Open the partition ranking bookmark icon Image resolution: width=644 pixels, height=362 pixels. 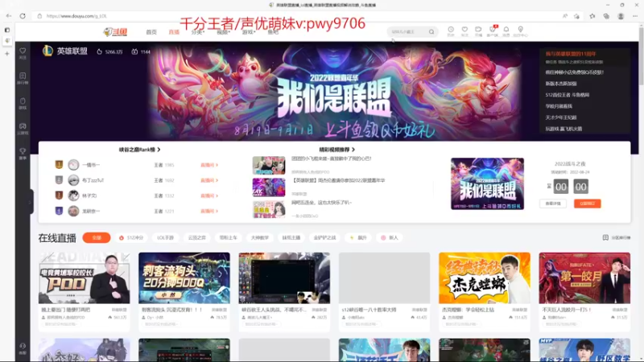(605, 237)
